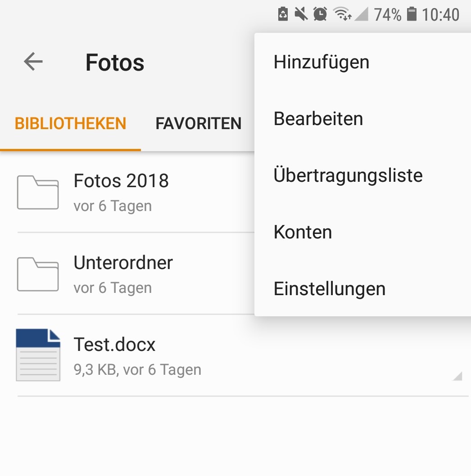Tap the battery saver recycle icon
This screenshot has height=476, width=471.
pos(283,14)
